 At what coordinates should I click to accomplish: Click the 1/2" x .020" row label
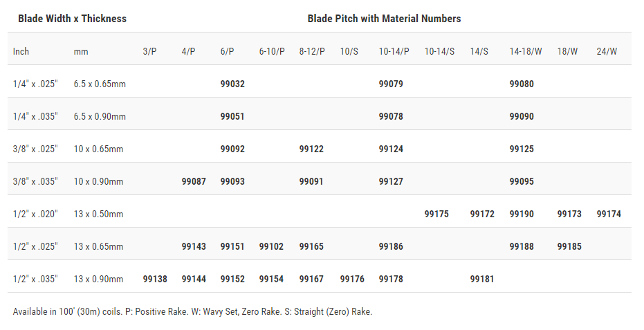tap(35, 214)
